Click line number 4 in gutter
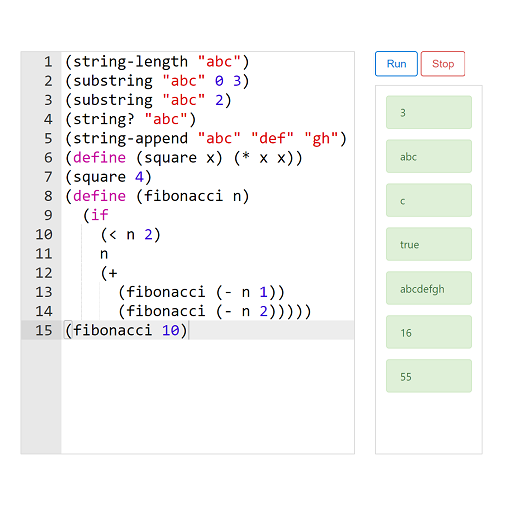The height and width of the screenshot is (512, 512). click(48, 120)
